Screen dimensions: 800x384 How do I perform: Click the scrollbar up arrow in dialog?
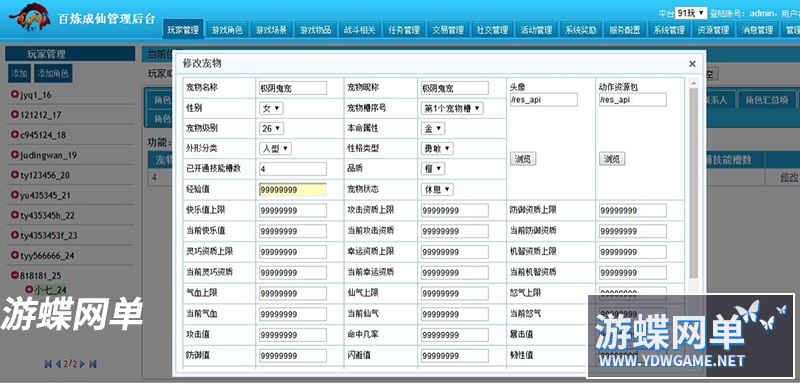pyautogui.click(x=693, y=83)
